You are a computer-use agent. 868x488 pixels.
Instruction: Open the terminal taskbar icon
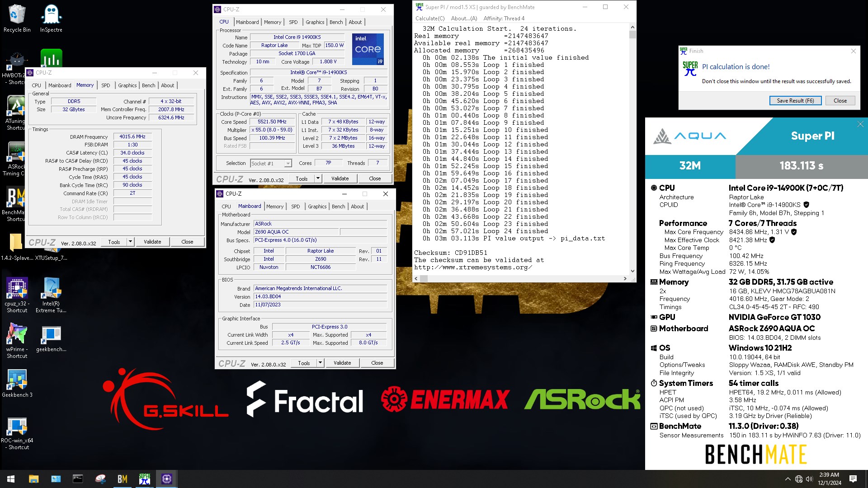(x=78, y=479)
